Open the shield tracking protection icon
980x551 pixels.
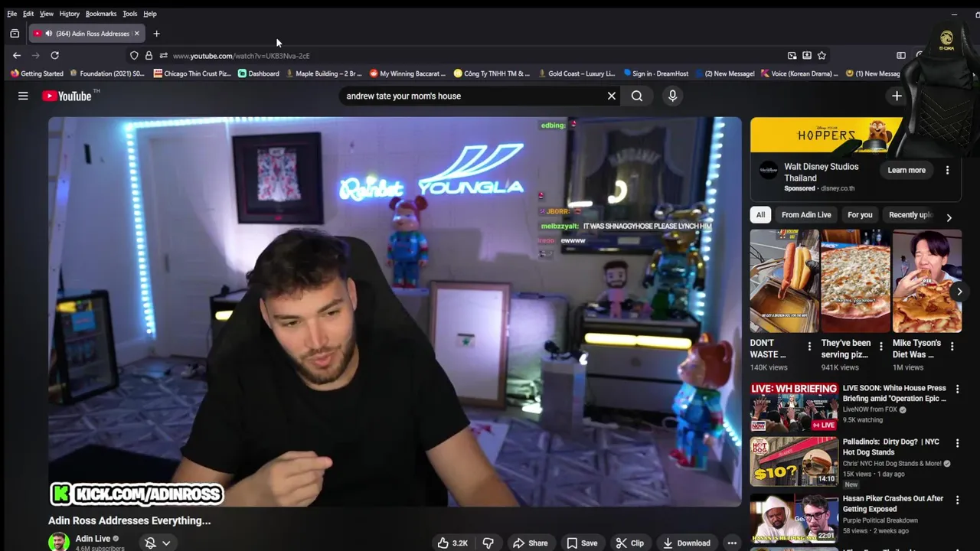click(x=134, y=55)
